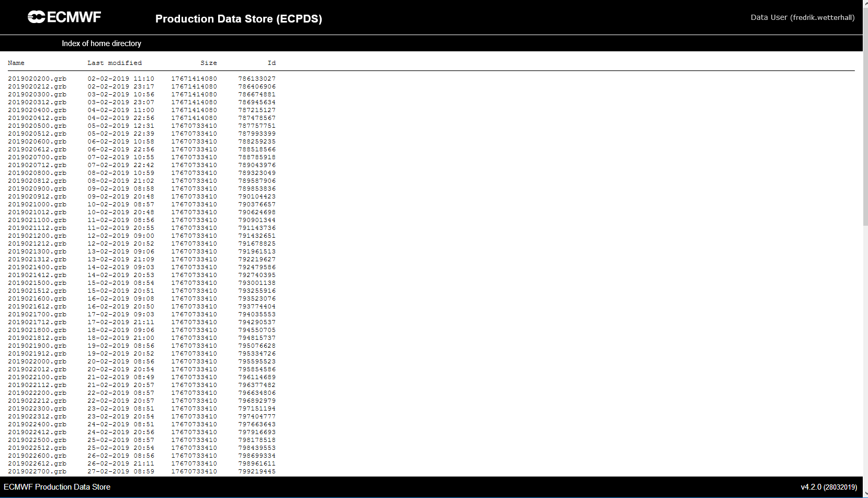Viewport: 868px width, 498px height.
Task: Open file 2019021500.grb
Action: pyautogui.click(x=37, y=283)
